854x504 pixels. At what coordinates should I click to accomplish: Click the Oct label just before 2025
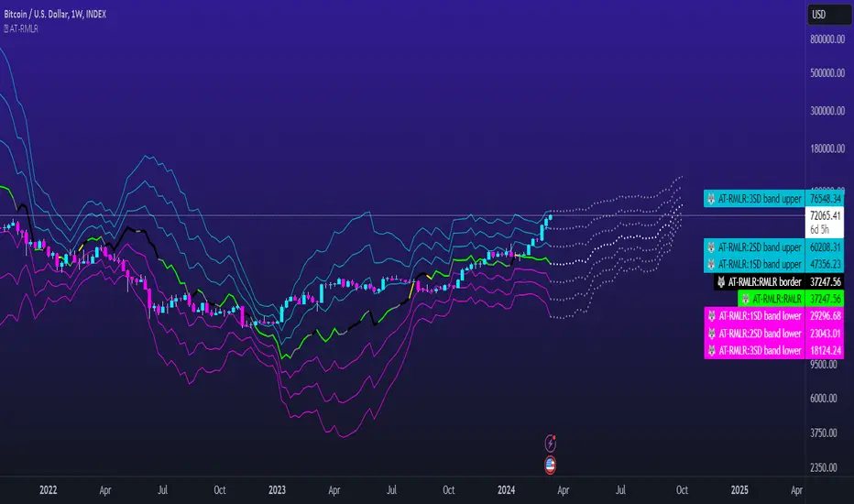pyautogui.click(x=682, y=490)
